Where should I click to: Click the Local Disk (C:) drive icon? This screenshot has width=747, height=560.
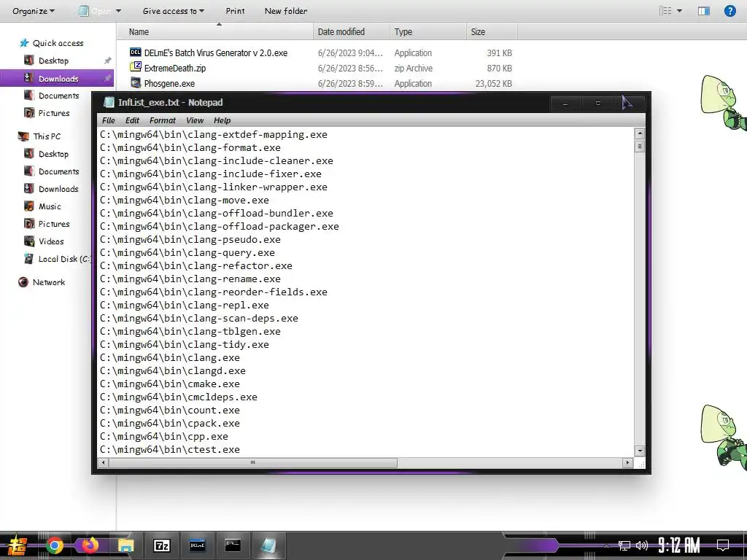29,259
